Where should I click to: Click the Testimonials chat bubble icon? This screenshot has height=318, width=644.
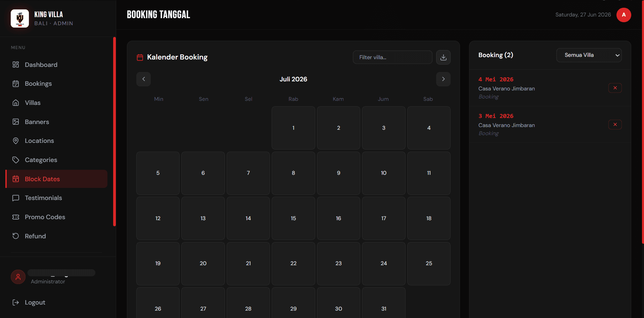pos(16,198)
